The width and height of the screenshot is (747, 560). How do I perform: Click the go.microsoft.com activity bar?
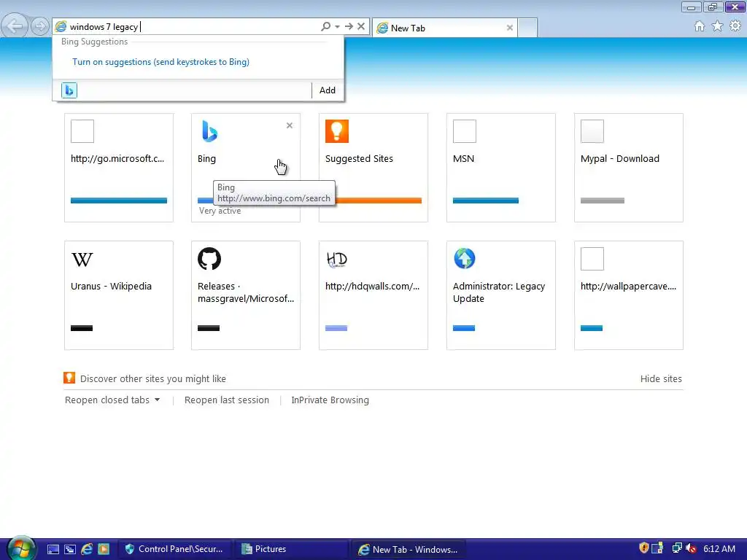119,201
